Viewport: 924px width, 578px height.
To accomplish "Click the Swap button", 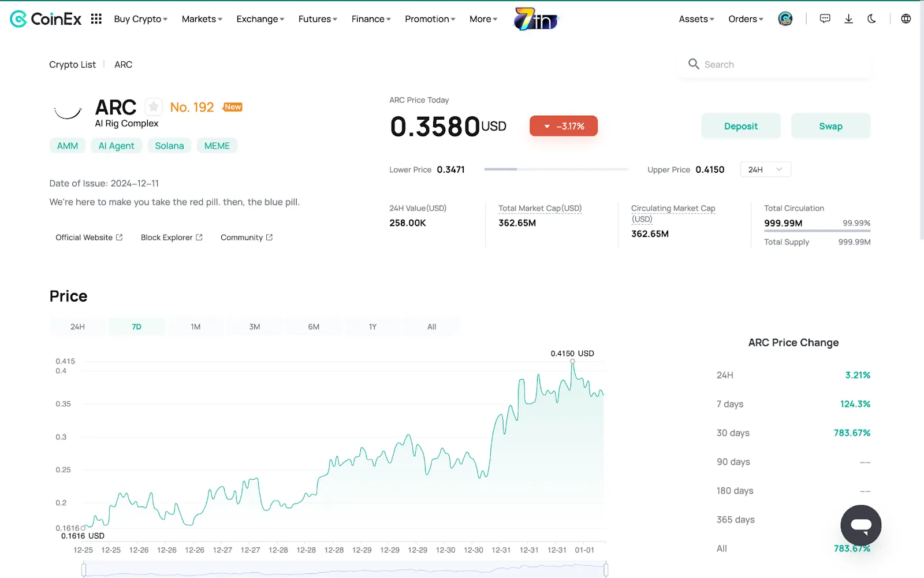I will tap(830, 126).
